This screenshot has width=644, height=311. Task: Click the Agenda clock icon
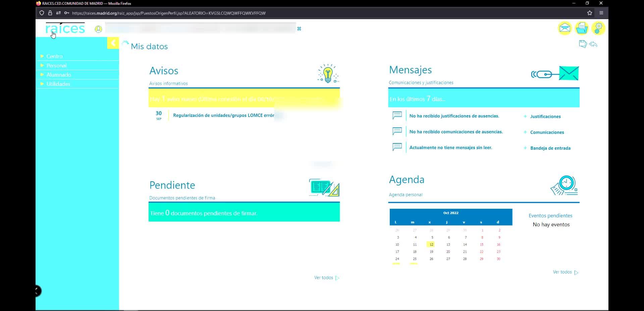pos(564,185)
